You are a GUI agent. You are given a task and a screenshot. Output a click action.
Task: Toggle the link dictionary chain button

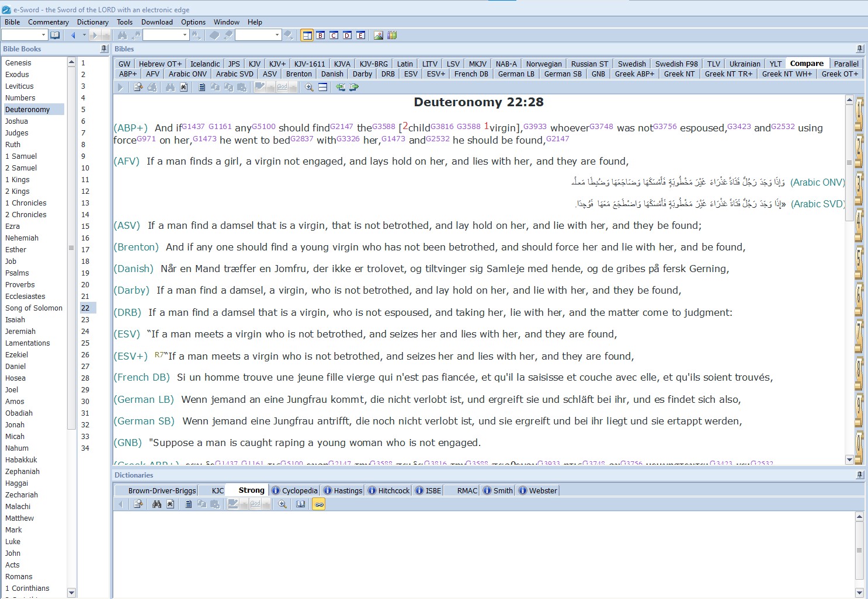(318, 504)
